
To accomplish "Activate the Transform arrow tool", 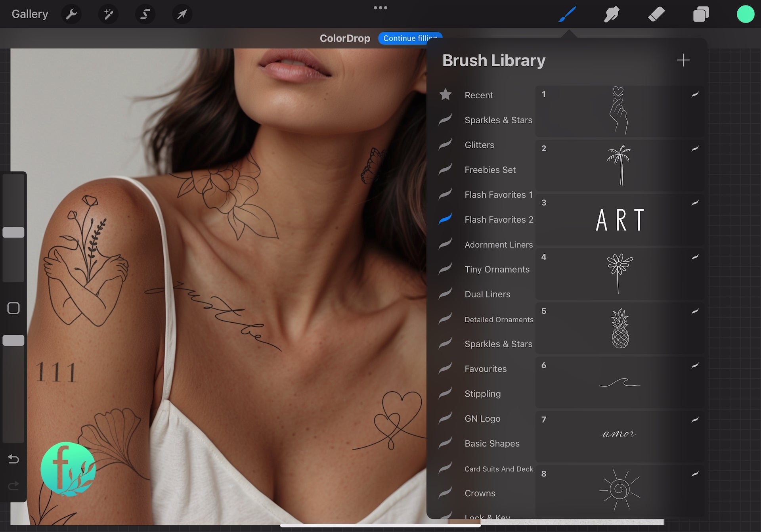I will 182,15.
